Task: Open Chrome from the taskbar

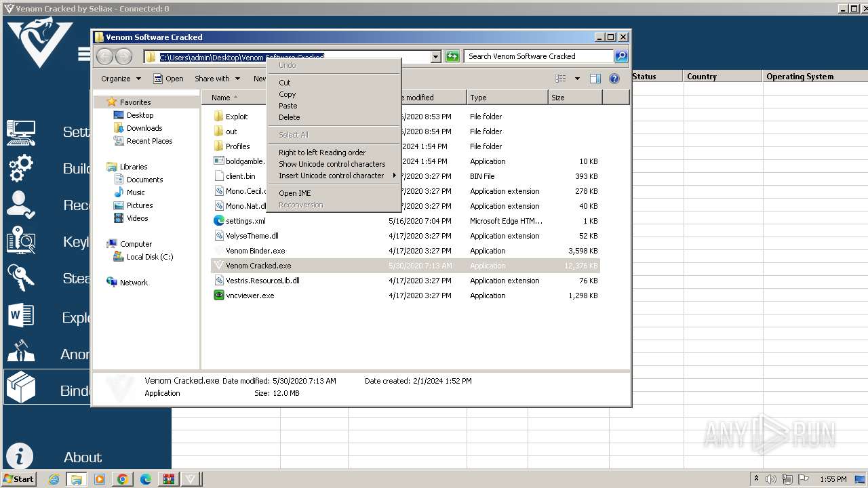Action: pos(123,479)
